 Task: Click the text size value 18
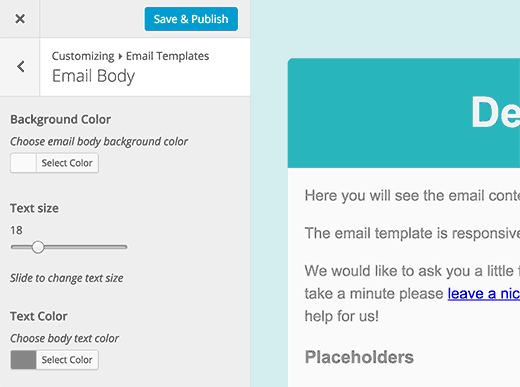[16, 230]
